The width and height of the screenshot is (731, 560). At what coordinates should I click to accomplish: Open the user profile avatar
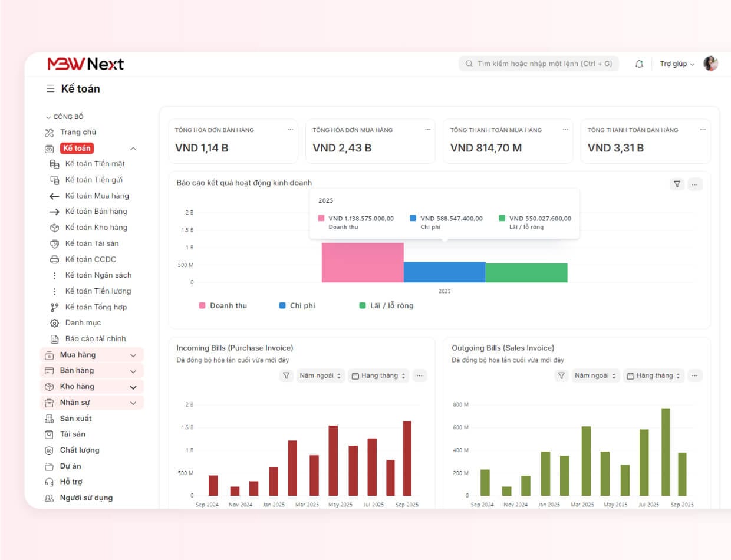click(x=710, y=64)
